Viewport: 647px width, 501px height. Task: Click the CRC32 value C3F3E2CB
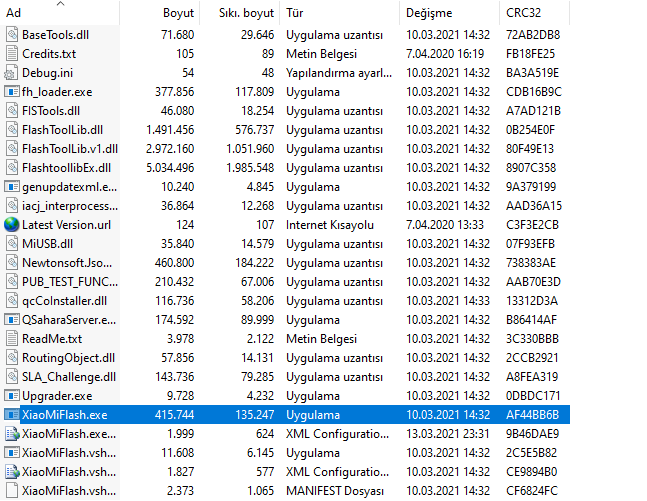pos(533,225)
